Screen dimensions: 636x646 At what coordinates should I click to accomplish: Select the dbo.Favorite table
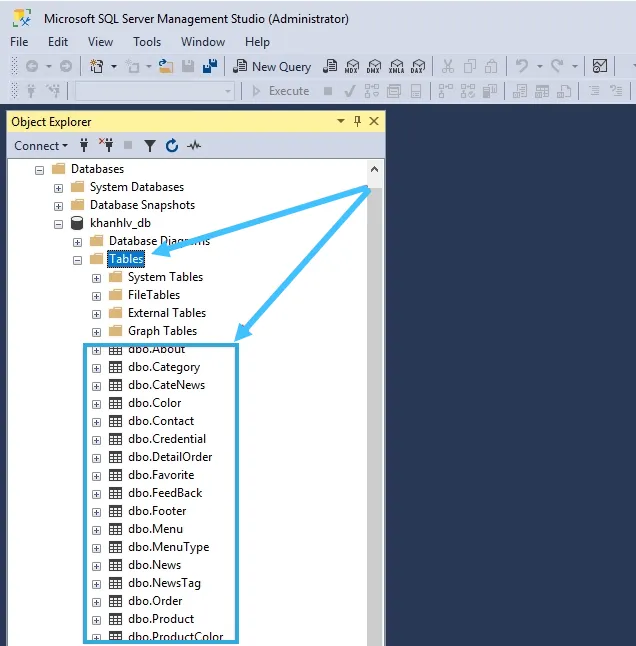click(x=161, y=475)
